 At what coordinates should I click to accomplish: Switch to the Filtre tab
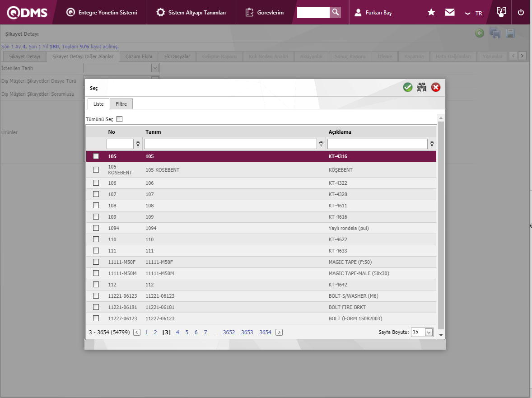point(121,104)
